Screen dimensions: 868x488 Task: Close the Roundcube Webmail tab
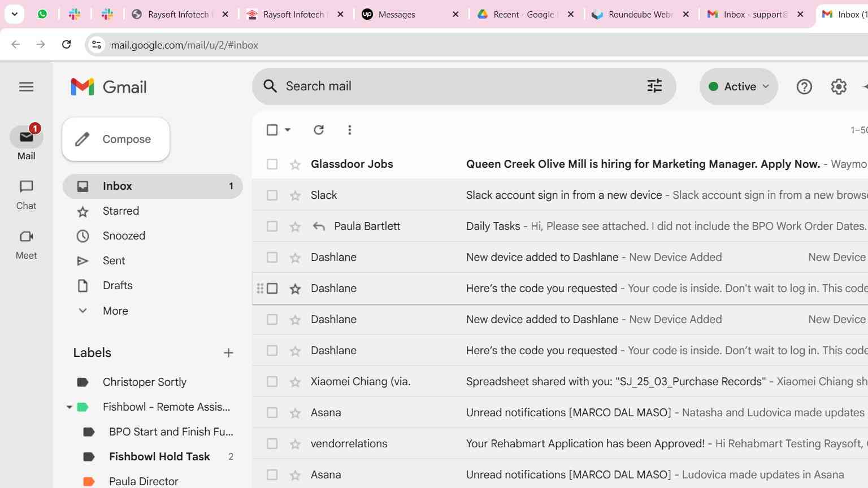[x=686, y=14]
